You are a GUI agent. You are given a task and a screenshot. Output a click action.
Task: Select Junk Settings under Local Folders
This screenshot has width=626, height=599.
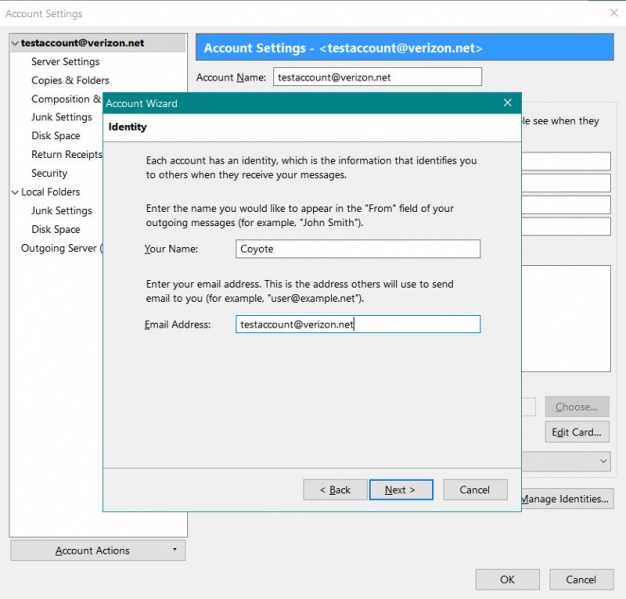[x=62, y=210]
